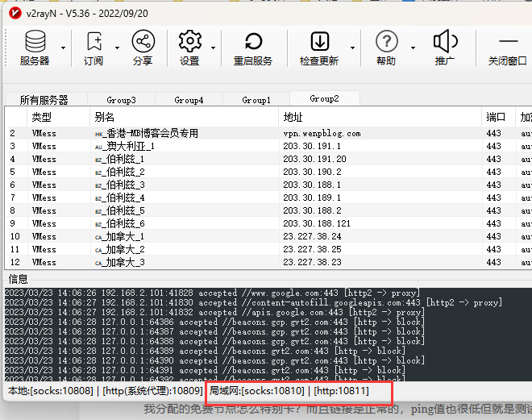532x420 pixels.
Task: Expand the Settings (设置) dropdown arrow
Action: 214,48
